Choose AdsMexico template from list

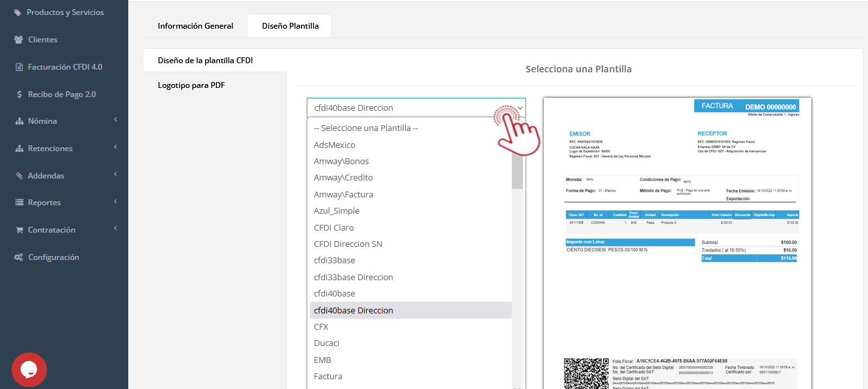[335, 145]
